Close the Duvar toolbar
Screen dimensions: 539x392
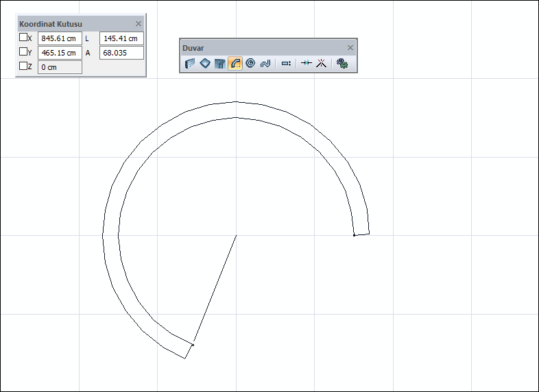pyautogui.click(x=350, y=47)
